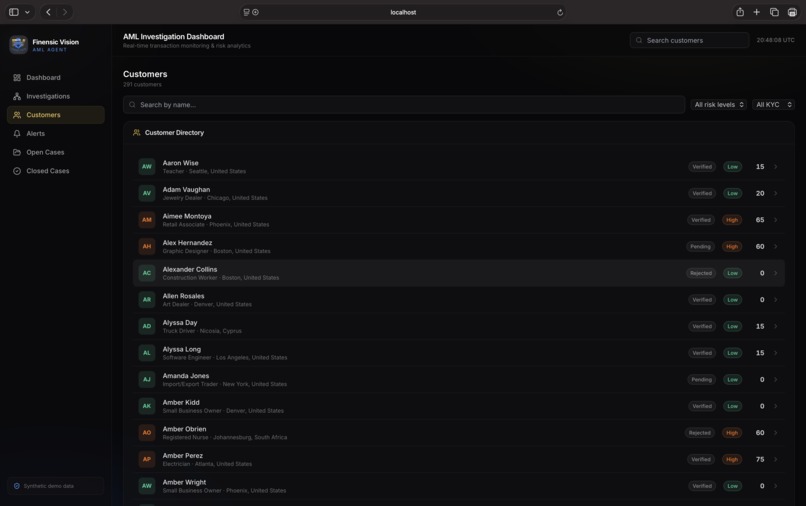Click the Investigations network icon
The width and height of the screenshot is (806, 506).
pos(17,96)
